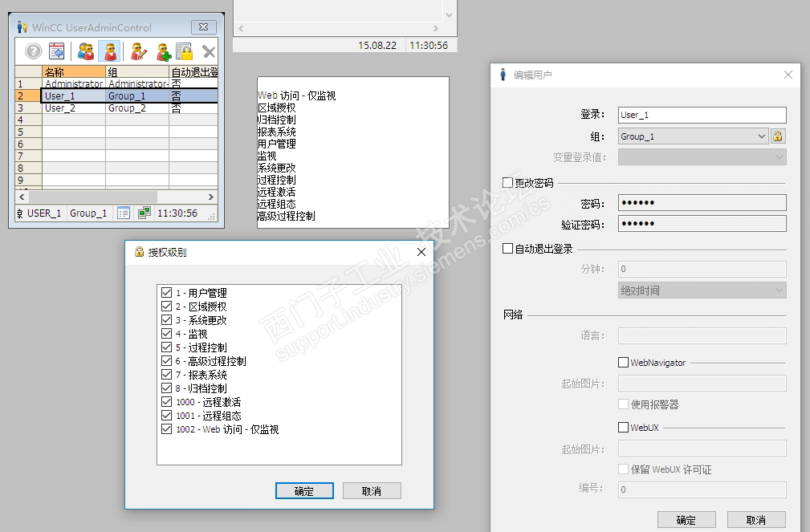Switch to groups view icon with two users
The image size is (810, 532).
[86, 51]
